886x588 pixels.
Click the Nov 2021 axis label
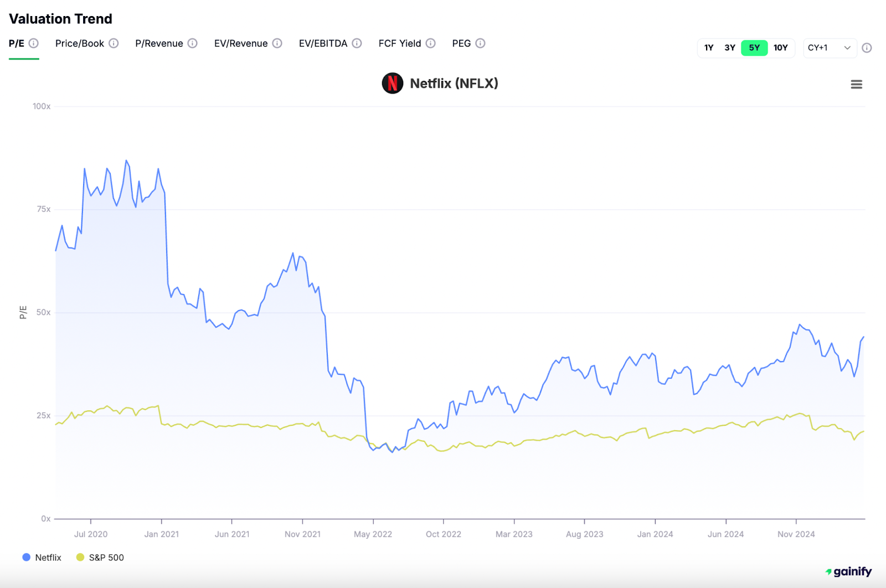[x=302, y=534]
